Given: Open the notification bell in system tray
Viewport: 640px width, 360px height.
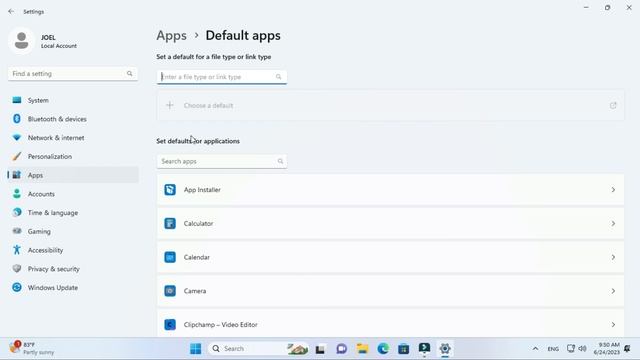Looking at the screenshot, I should click(x=627, y=349).
